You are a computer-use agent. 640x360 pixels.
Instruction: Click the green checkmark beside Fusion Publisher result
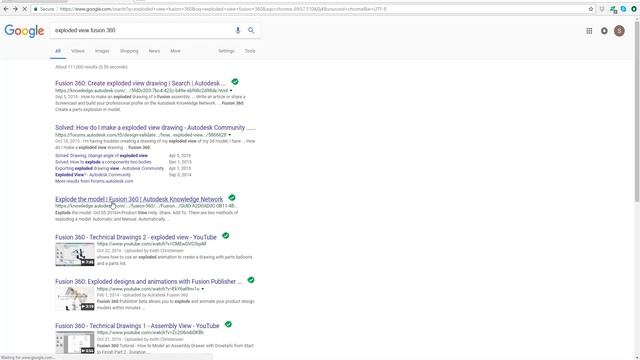point(251,280)
